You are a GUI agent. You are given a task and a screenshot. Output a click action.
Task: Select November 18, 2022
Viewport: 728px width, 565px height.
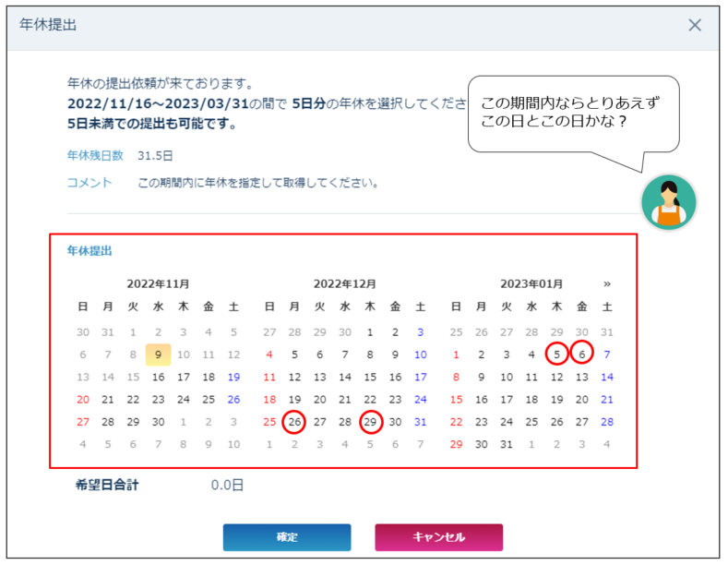coord(209,378)
